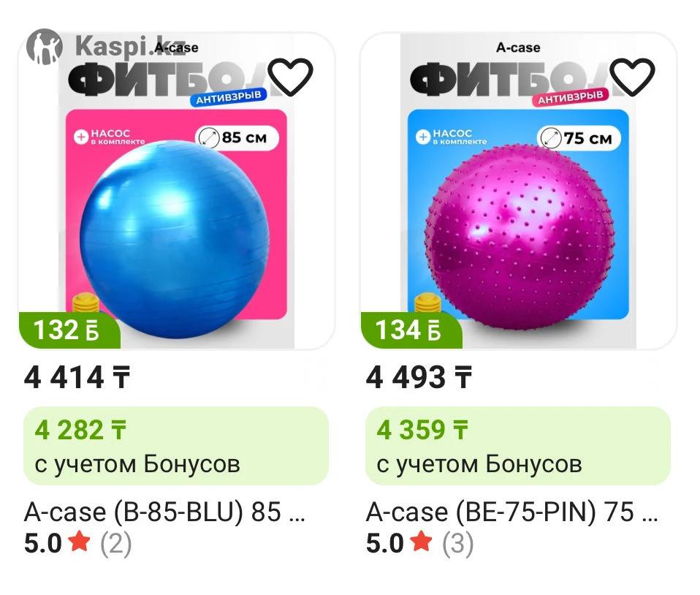This screenshot has width=700, height=595.
Task: Select the 4 493 ₸ price
Action: (419, 378)
